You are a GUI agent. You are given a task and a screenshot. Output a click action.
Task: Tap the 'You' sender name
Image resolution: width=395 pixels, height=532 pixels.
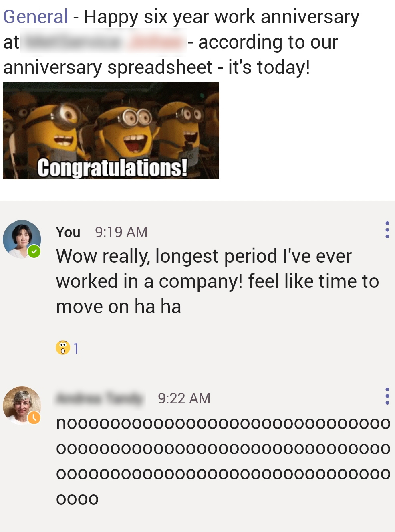click(68, 232)
